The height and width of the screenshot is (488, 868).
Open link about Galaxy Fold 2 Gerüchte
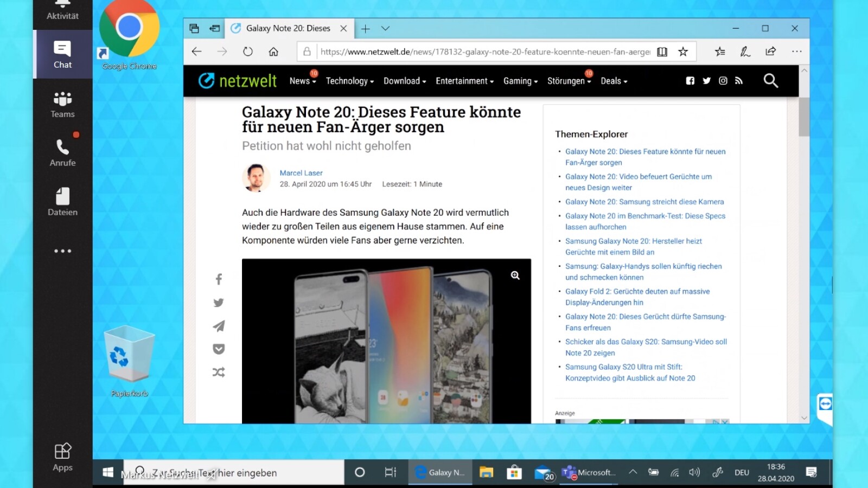point(637,297)
